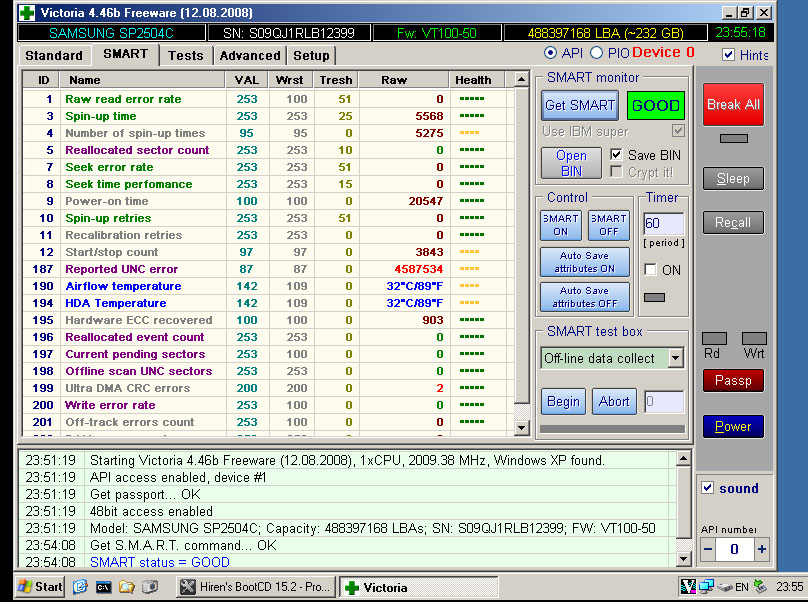Select the PIO access radio button
The height and width of the screenshot is (602, 808).
click(x=596, y=53)
